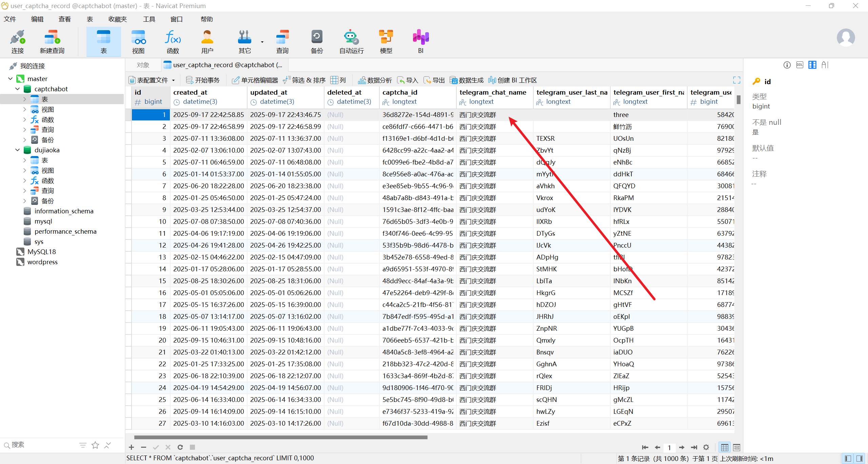This screenshot has width=868, height=464.
Task: Click the Filter & Sort button
Action: 304,80
